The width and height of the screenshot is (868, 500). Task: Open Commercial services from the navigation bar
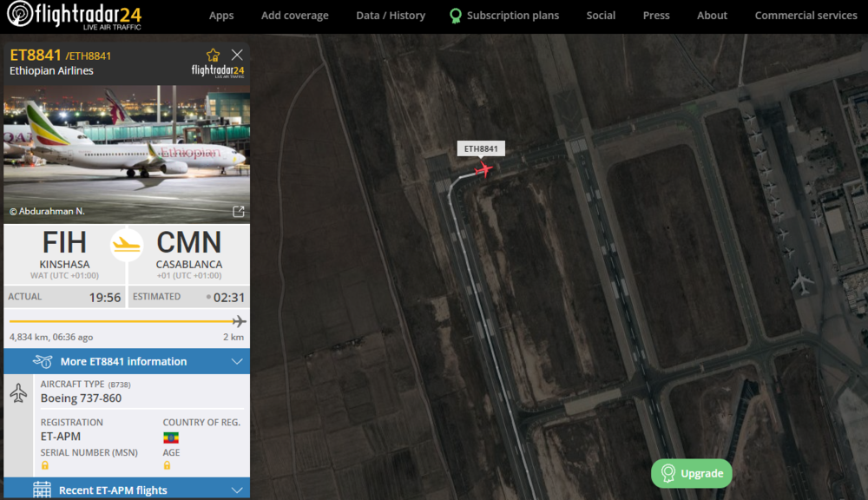(x=806, y=16)
